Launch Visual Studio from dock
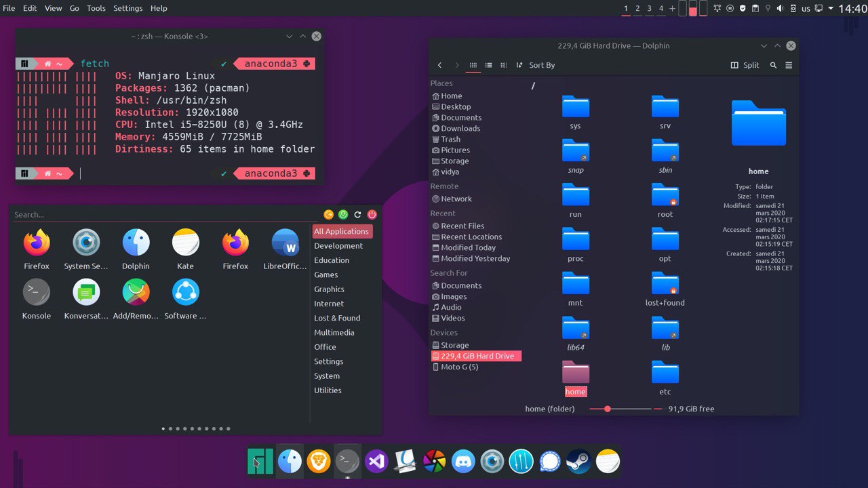Image resolution: width=868 pixels, height=488 pixels. point(376,462)
